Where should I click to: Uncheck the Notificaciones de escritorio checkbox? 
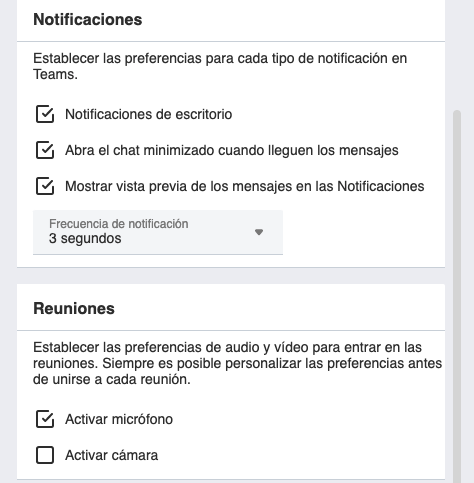[45, 114]
